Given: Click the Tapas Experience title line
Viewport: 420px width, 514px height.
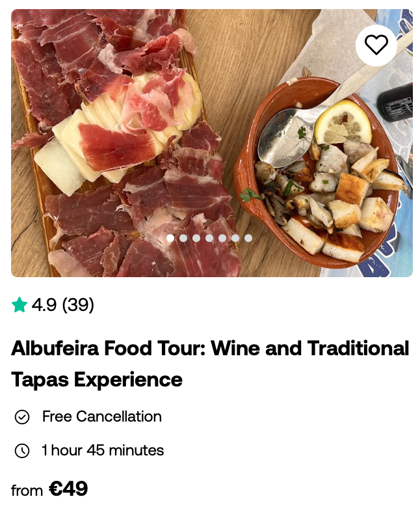Looking at the screenshot, I should (97, 379).
